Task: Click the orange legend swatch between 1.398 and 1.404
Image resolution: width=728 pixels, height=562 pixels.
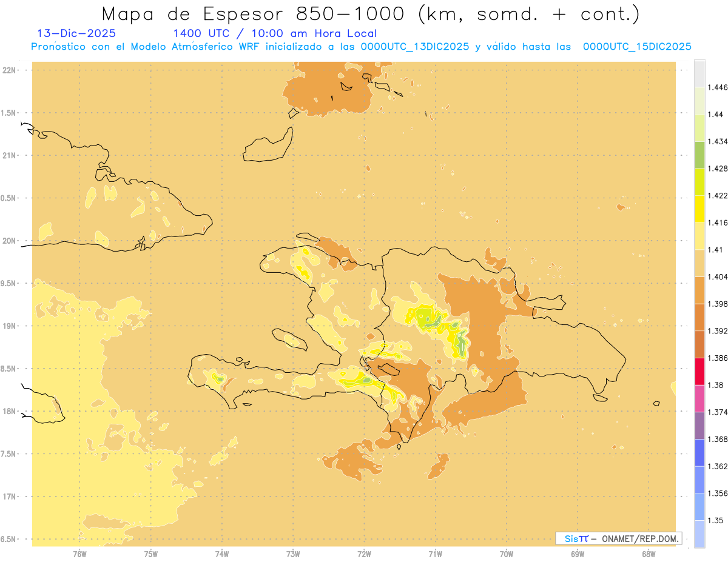Action: (x=699, y=290)
